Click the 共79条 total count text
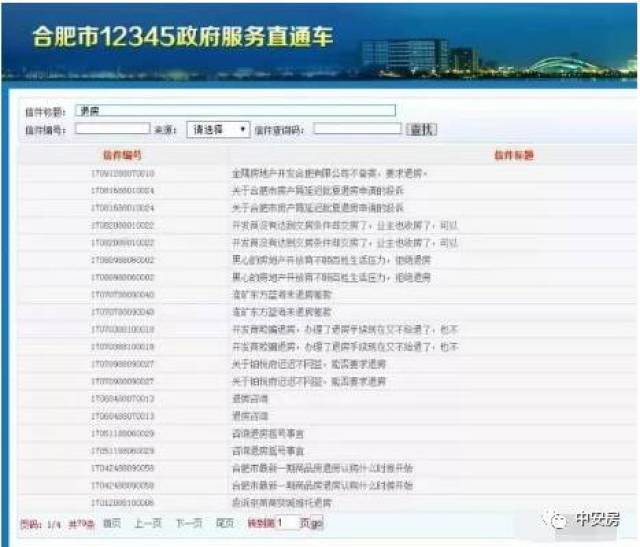Screen dimensions: 640x547 81,524
